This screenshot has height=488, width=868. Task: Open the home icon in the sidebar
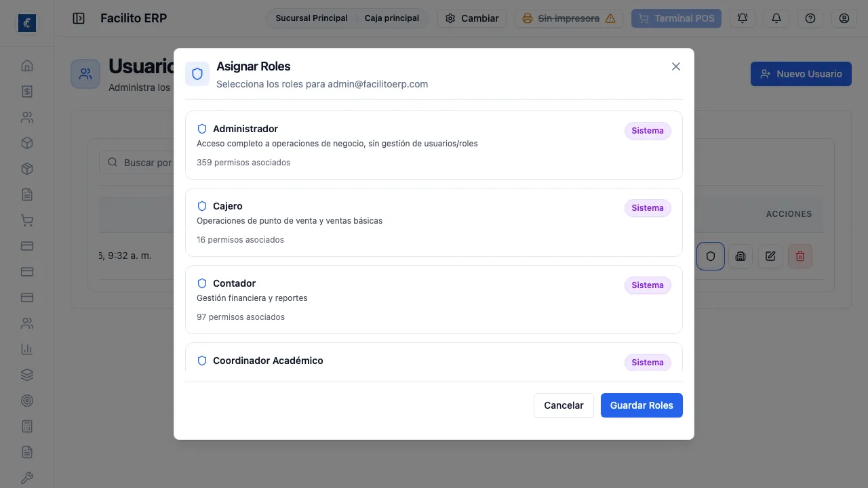27,66
